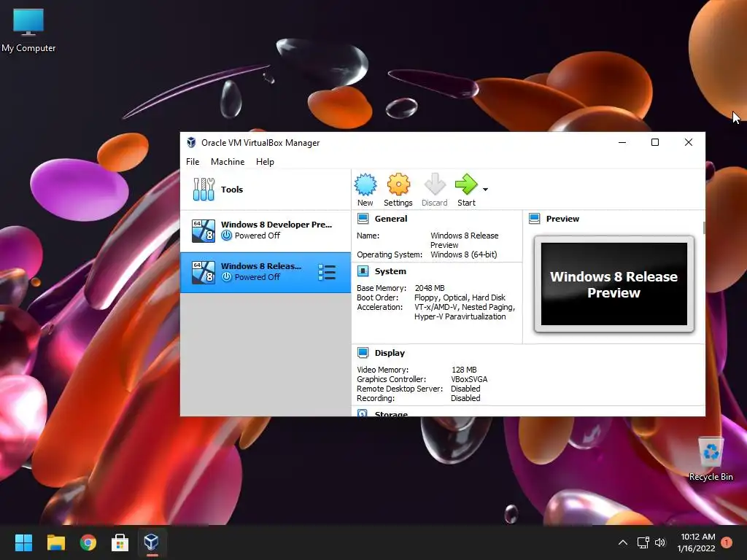The width and height of the screenshot is (747, 560).
Task: Click the Windows 8 Release Preview thumbnail
Action: (x=614, y=284)
